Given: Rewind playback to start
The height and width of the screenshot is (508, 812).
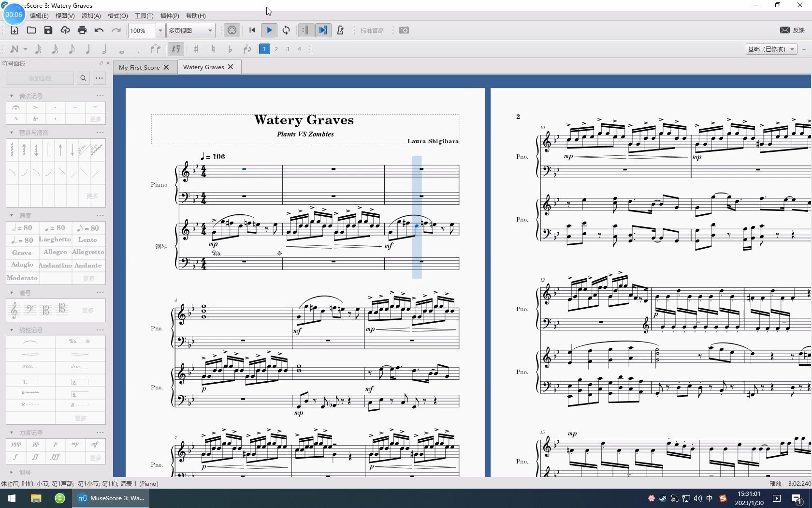Looking at the screenshot, I should (252, 30).
